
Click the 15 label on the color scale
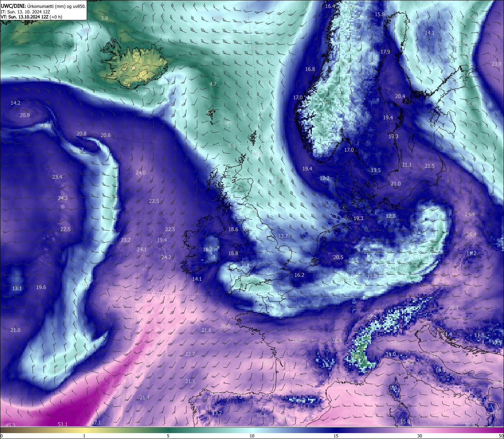coord(336,436)
